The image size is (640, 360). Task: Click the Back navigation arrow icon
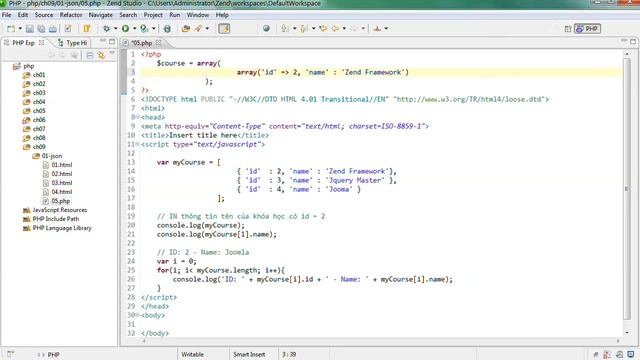pos(335,29)
